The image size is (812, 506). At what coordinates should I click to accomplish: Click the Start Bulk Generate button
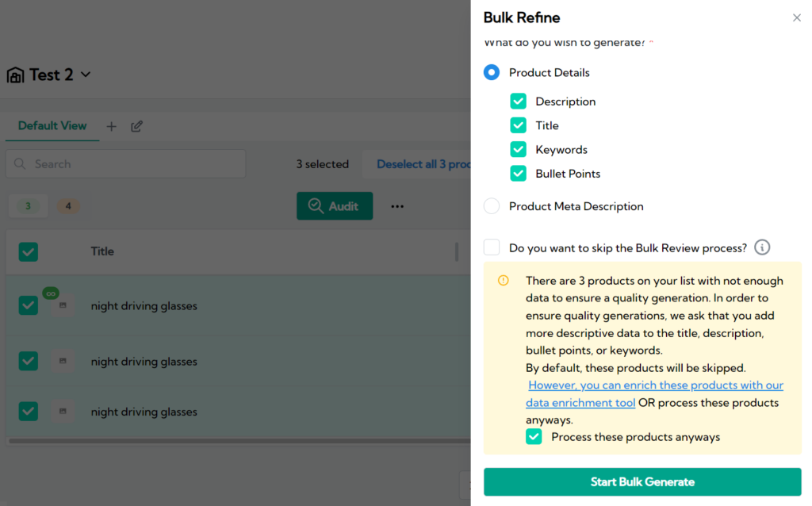(x=642, y=482)
